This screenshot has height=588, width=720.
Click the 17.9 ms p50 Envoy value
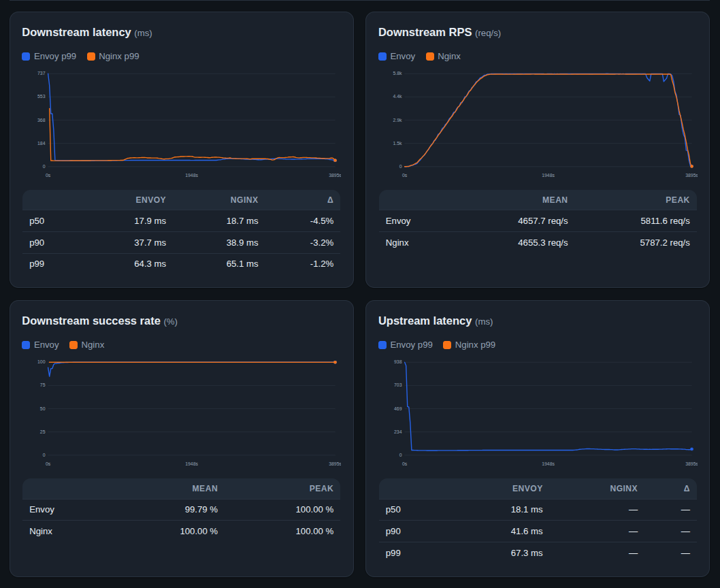click(150, 221)
